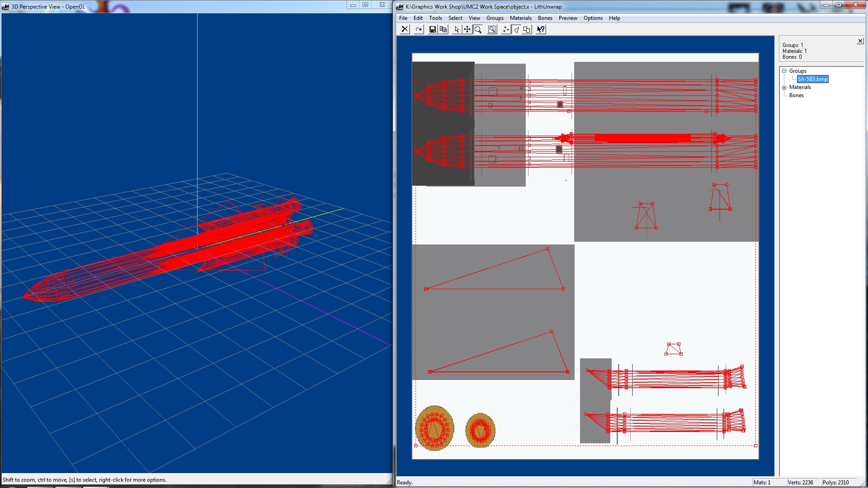Toggle the triangle face mode icon
The width and height of the screenshot is (868, 488).
coord(516,29)
